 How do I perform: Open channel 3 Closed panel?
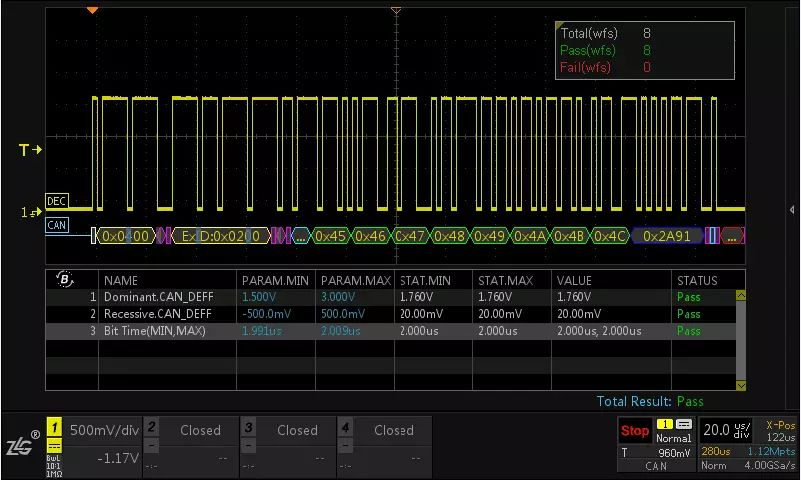click(297, 430)
